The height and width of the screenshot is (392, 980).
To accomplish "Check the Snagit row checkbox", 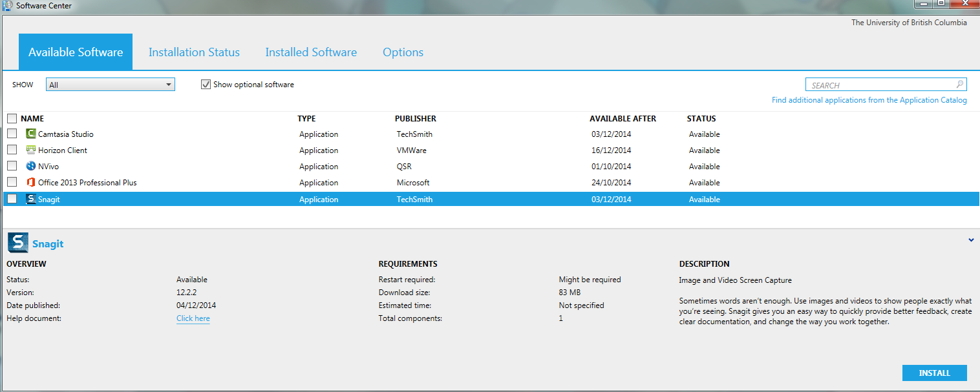I will coord(12,199).
